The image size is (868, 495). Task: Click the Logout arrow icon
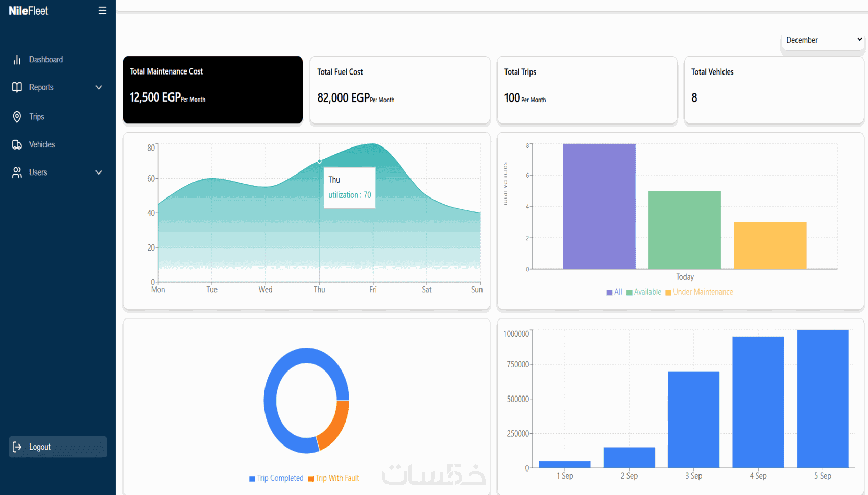(x=17, y=447)
